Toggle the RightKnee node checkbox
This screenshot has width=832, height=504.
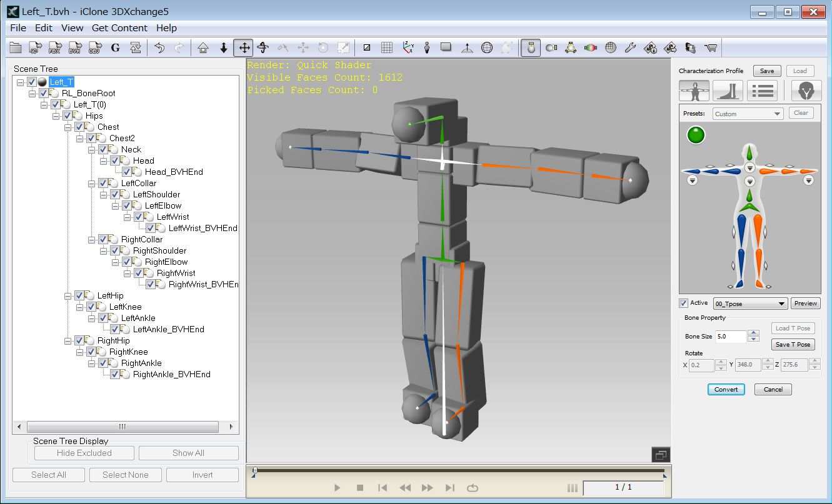tap(91, 352)
